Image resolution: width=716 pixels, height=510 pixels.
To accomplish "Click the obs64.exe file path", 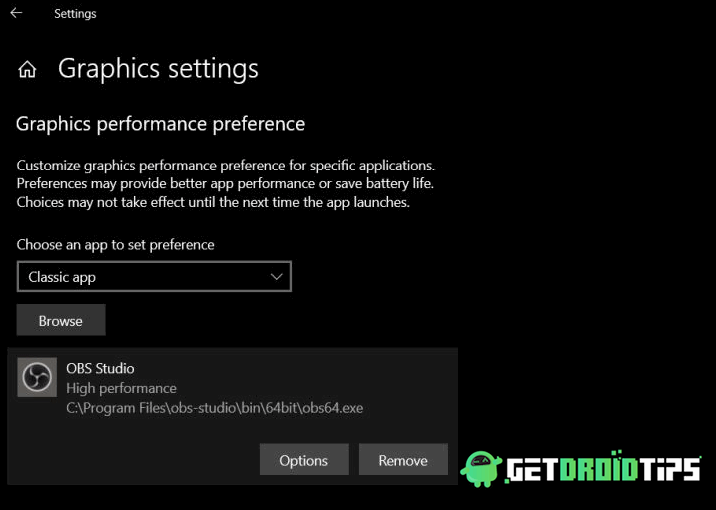I will (215, 408).
